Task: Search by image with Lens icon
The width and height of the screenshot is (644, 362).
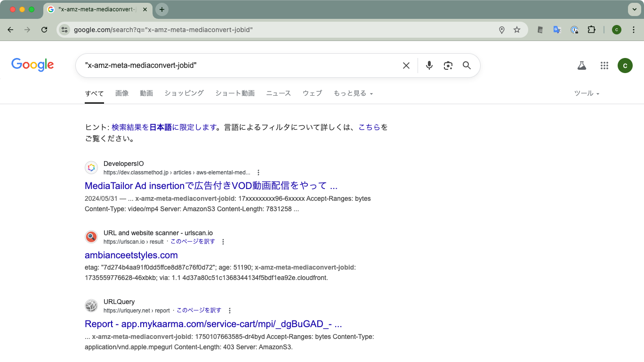Action: coord(448,66)
